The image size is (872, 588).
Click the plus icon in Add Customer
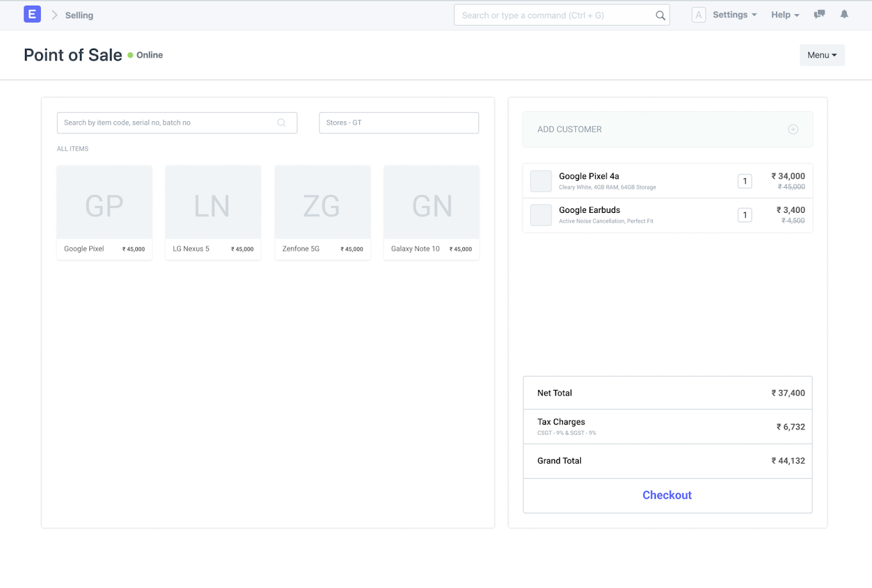click(x=793, y=130)
